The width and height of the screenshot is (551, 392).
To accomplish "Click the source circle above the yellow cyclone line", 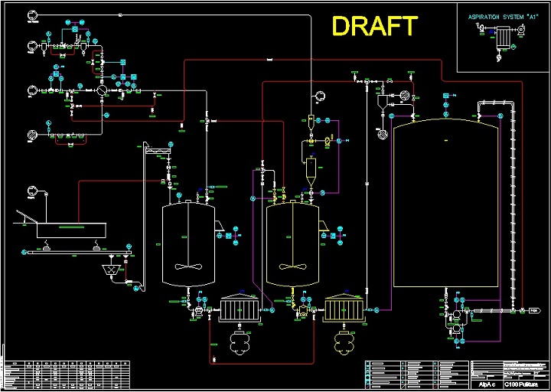I will (x=320, y=96).
